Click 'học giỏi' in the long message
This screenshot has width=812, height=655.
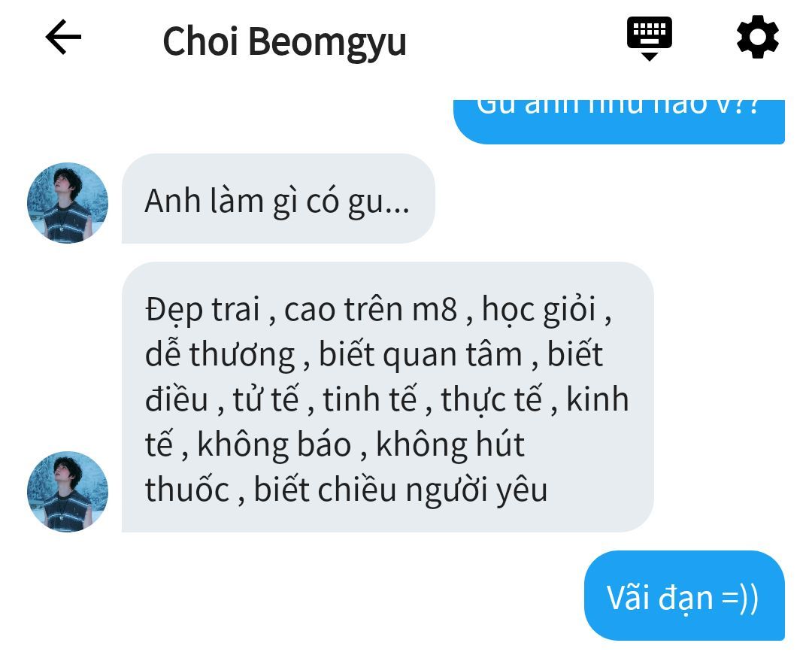[x=538, y=310]
